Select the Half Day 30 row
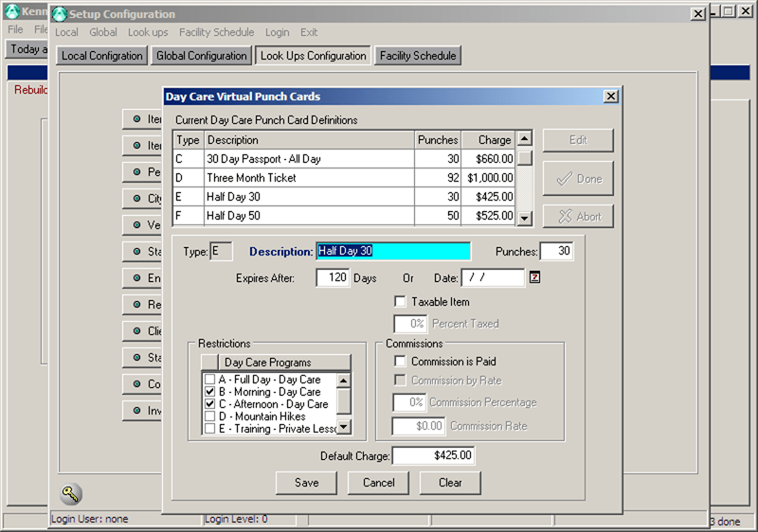 click(344, 197)
